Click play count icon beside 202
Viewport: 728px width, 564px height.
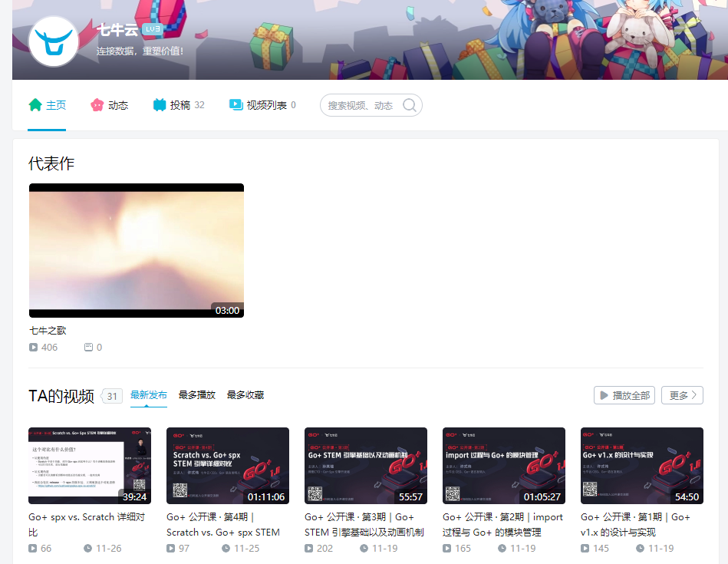tap(308, 548)
